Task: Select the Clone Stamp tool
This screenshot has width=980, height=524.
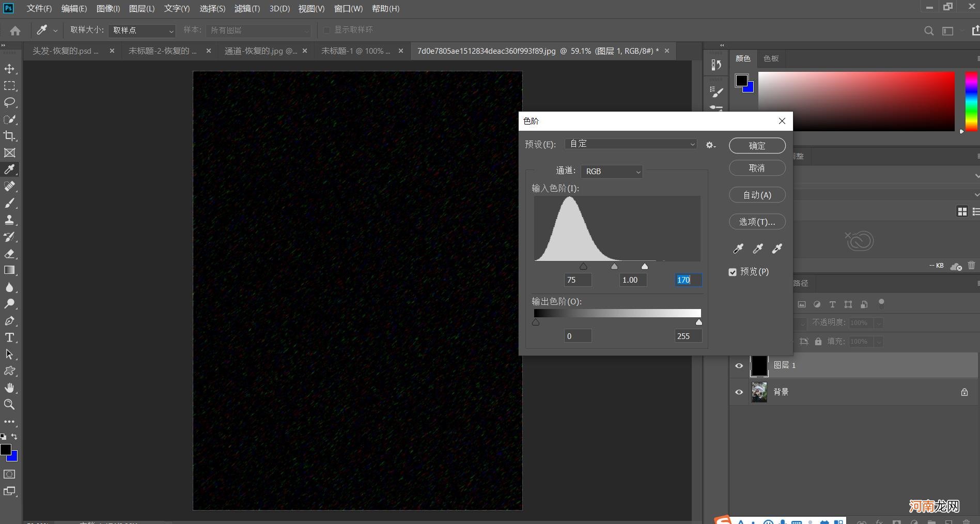Action: click(x=9, y=220)
